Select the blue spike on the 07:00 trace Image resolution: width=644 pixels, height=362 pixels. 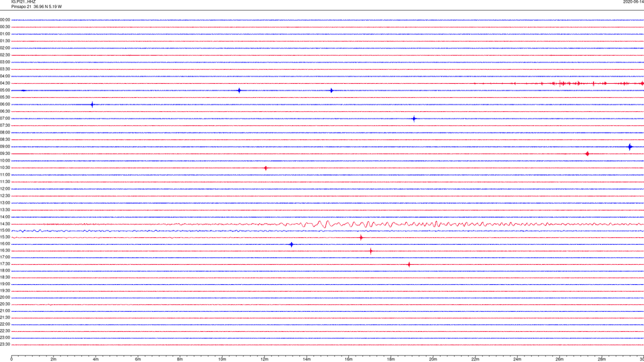(414, 119)
